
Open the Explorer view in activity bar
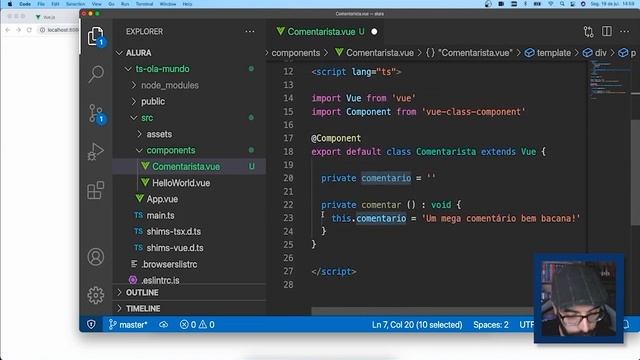click(x=96, y=36)
